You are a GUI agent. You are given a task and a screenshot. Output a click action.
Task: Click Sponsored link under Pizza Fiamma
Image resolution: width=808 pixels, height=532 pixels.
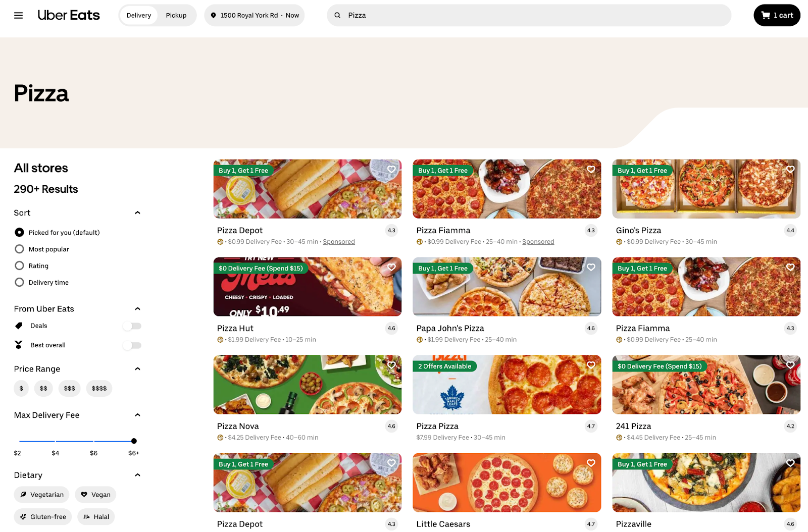pyautogui.click(x=538, y=242)
